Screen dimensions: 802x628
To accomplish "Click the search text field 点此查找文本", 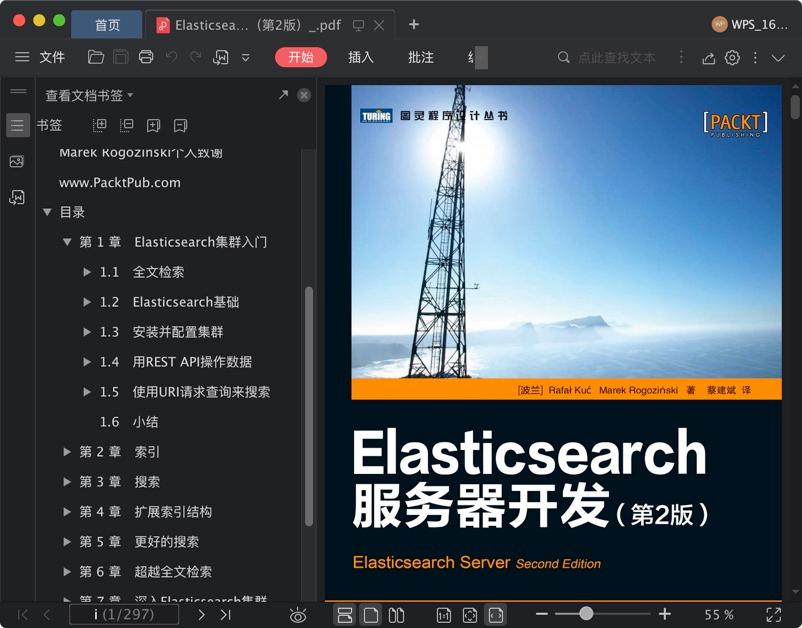I will click(x=616, y=57).
